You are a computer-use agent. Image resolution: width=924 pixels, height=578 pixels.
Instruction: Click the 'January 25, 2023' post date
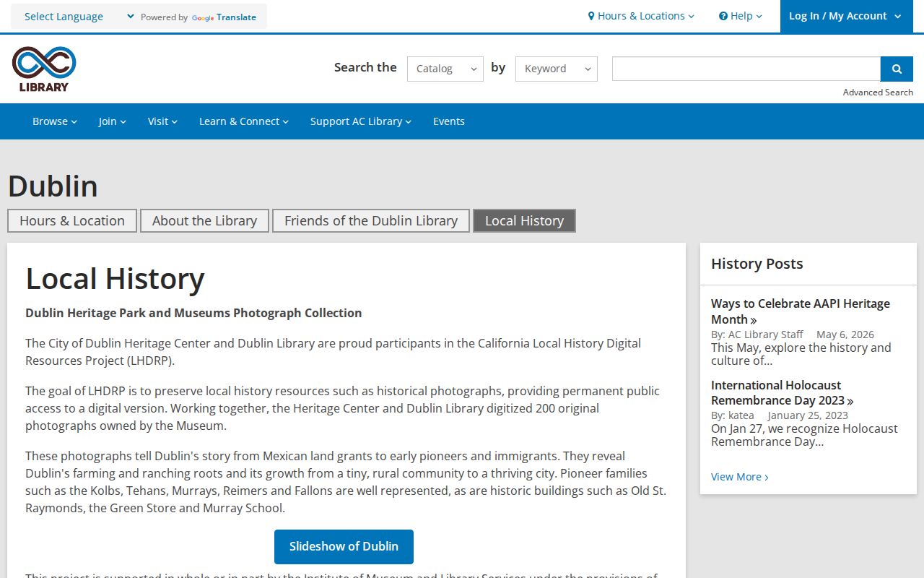808,415
